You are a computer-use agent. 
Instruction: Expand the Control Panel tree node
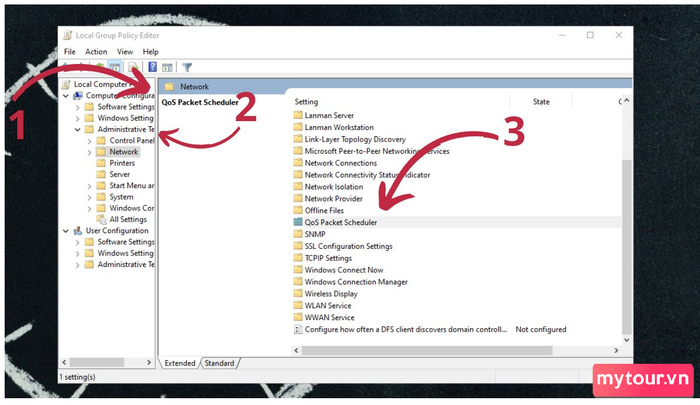coord(89,141)
